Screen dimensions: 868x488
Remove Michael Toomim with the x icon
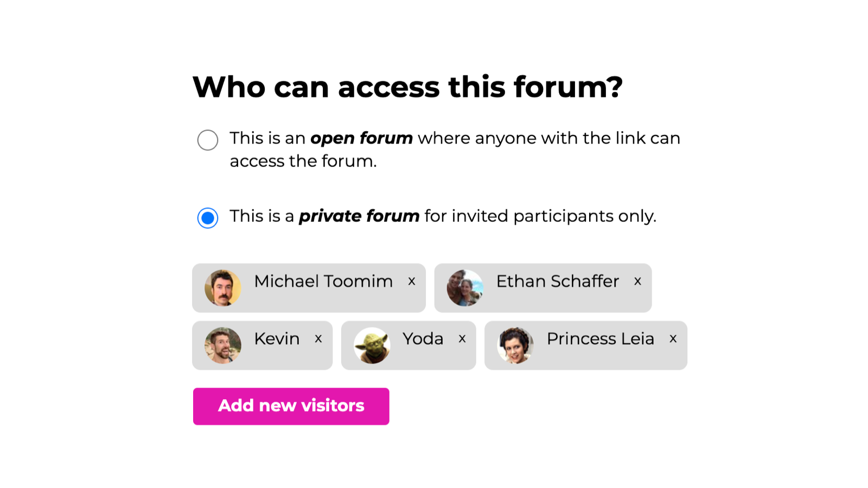[x=412, y=281]
